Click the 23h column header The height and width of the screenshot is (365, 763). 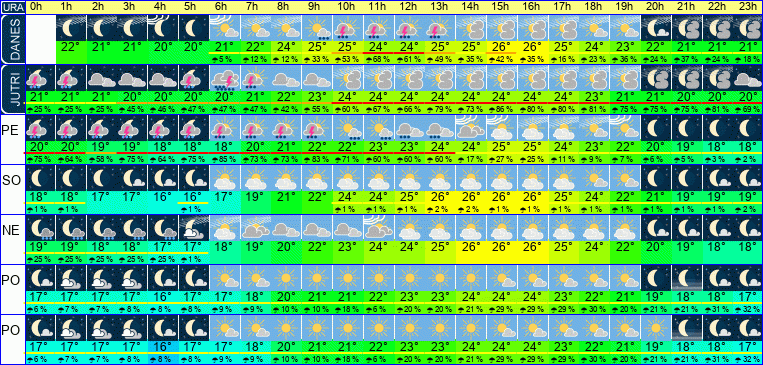[x=746, y=7]
